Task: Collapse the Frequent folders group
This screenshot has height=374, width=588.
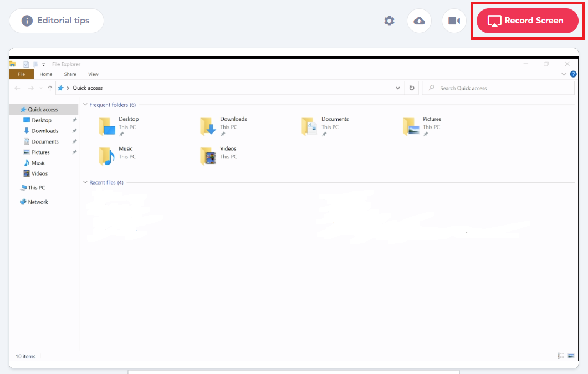Action: coord(85,105)
